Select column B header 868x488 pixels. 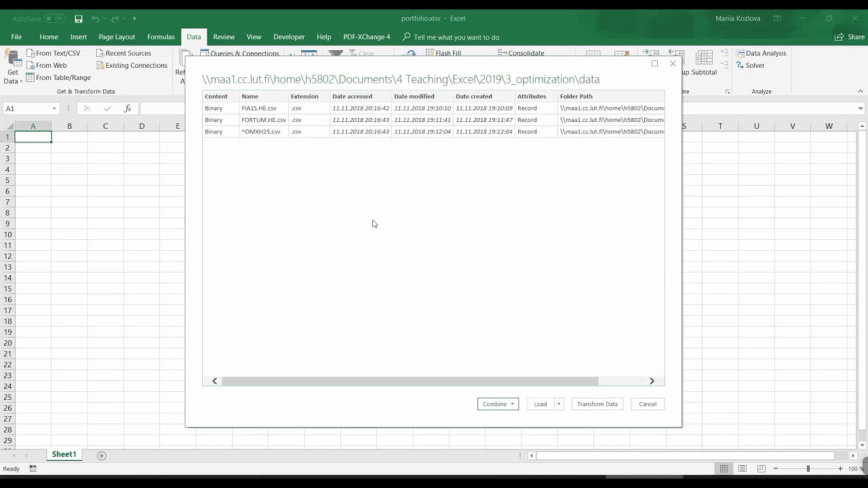click(69, 126)
